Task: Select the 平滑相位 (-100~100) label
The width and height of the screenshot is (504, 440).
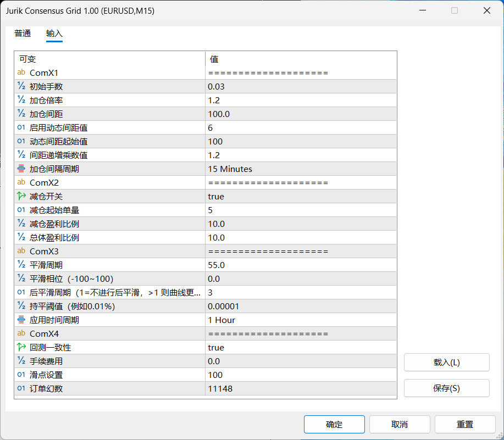Action: (71, 279)
